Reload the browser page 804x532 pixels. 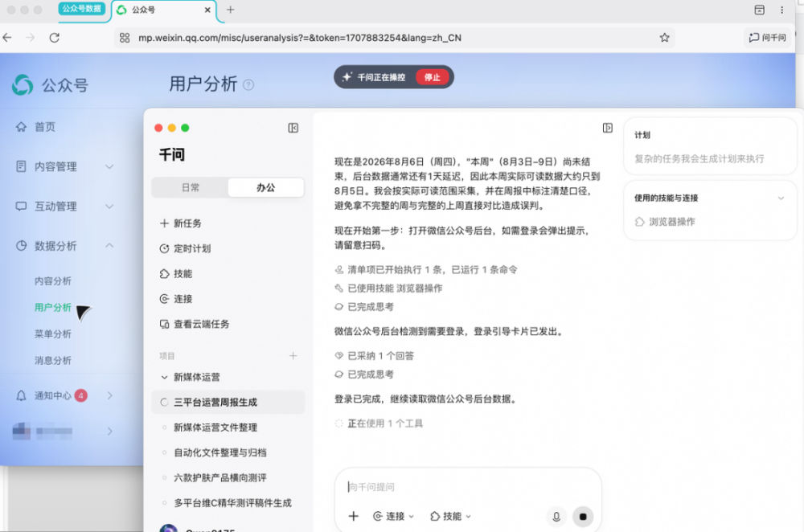tap(55, 38)
